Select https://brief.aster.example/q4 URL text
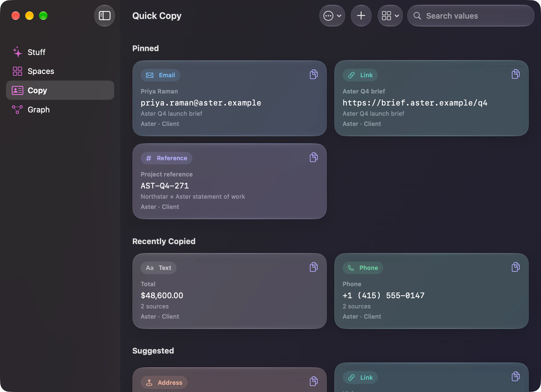The image size is (541, 392). 415,103
